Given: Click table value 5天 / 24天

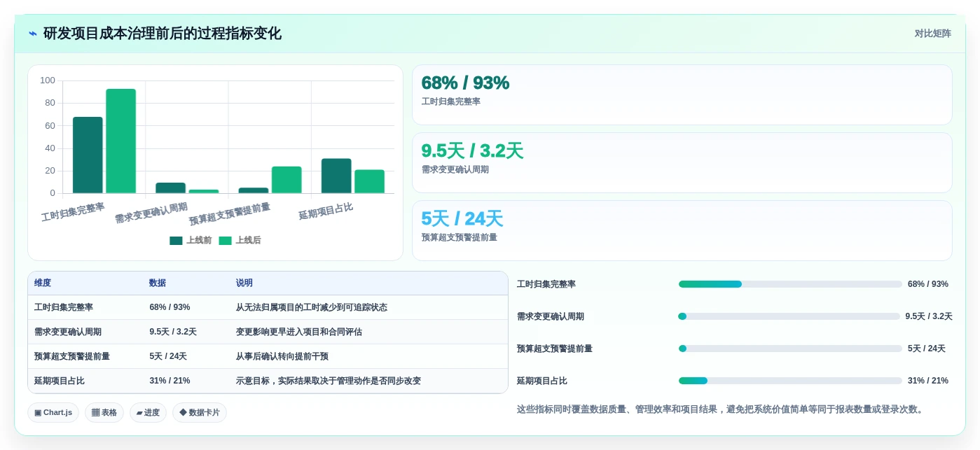Looking at the screenshot, I should [168, 356].
